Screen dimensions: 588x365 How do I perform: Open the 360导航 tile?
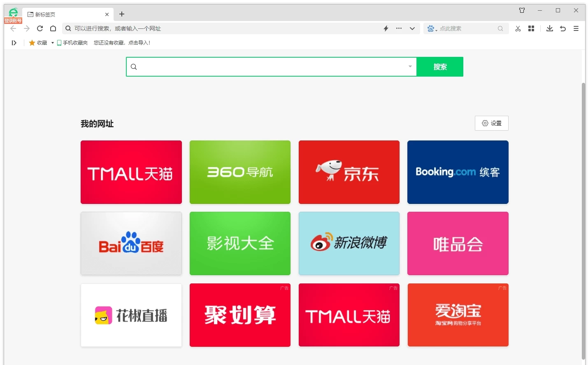click(x=240, y=172)
